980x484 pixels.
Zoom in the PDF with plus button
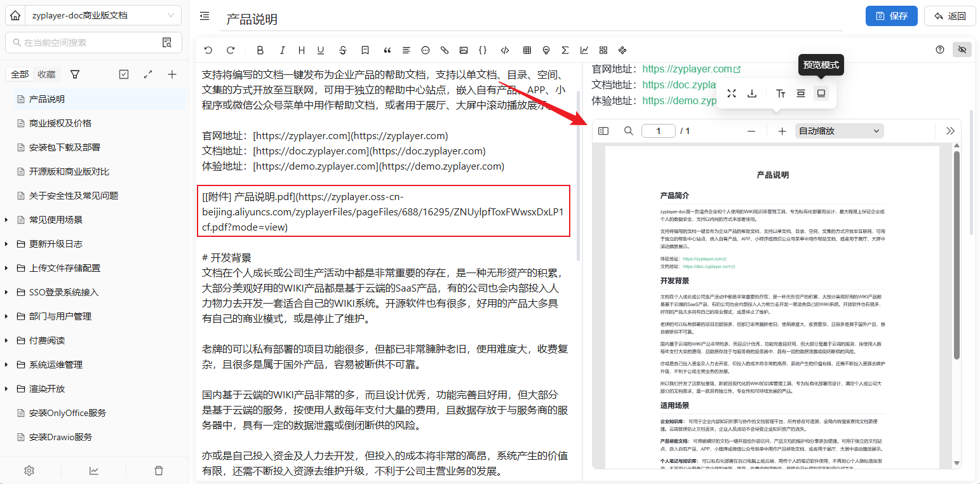click(782, 131)
